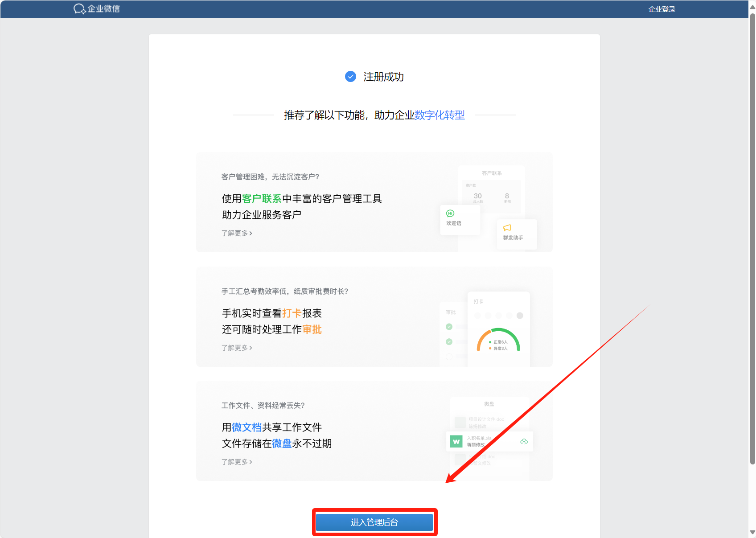Open 了解更多 under attendance and approval section
This screenshot has width=756, height=538.
[237, 348]
